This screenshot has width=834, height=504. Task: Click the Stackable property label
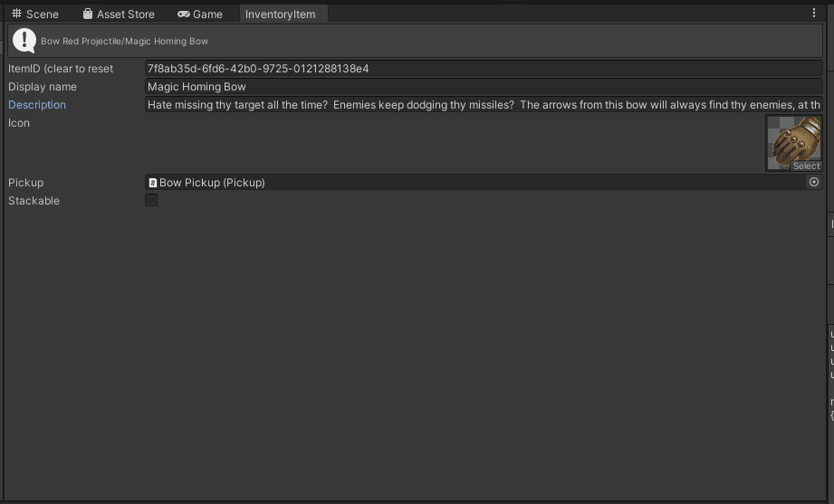34,201
